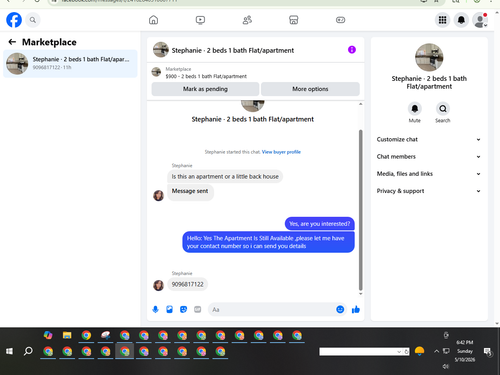Click the microphone voice clip icon
The image size is (500, 375).
155,310
